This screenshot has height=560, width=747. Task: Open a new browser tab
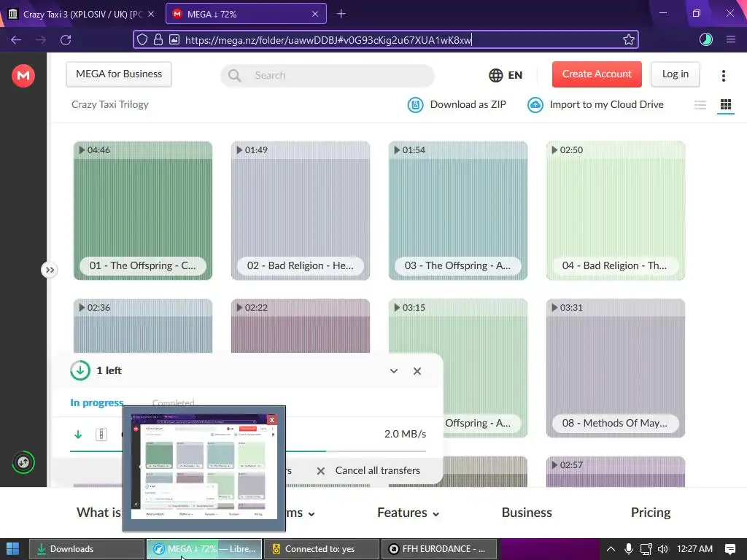click(x=341, y=14)
